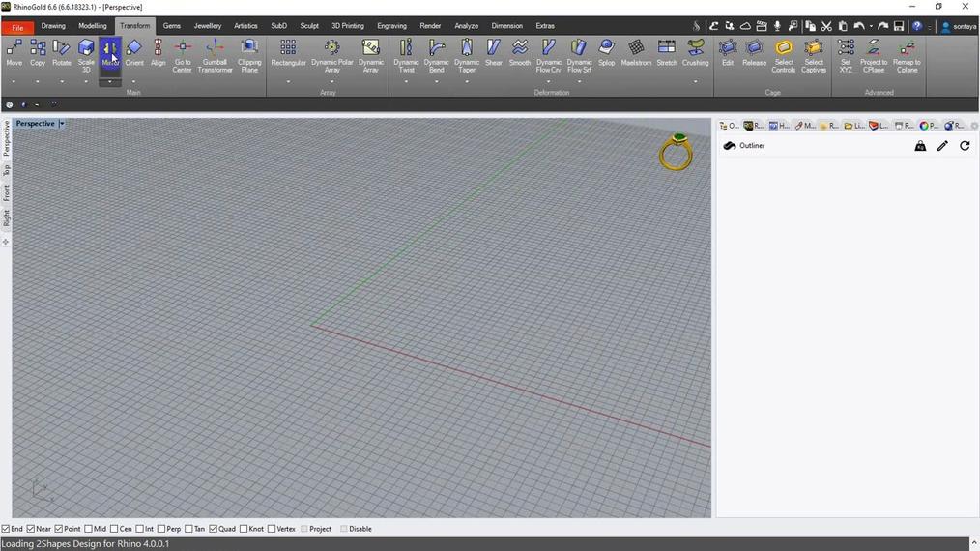Select the Crushing tool
This screenshot has height=551, width=980.
(696, 53)
